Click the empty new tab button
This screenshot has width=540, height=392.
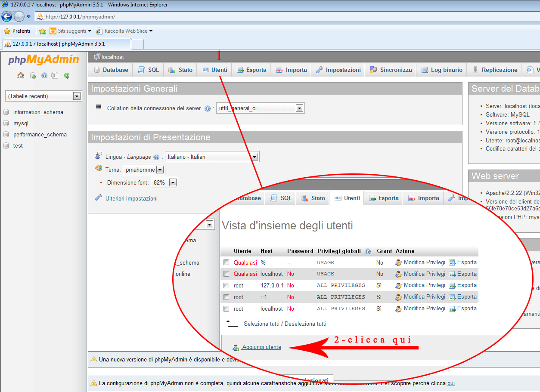137,44
